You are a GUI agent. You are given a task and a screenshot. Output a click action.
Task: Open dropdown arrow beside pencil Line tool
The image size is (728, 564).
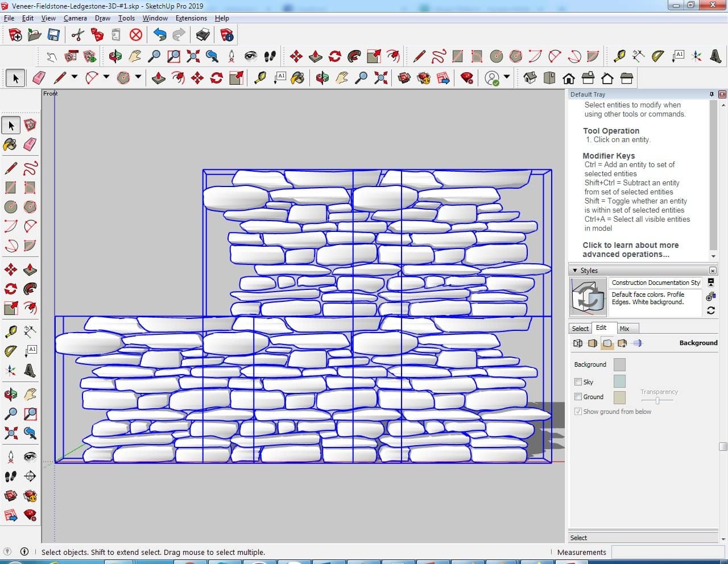[75, 77]
